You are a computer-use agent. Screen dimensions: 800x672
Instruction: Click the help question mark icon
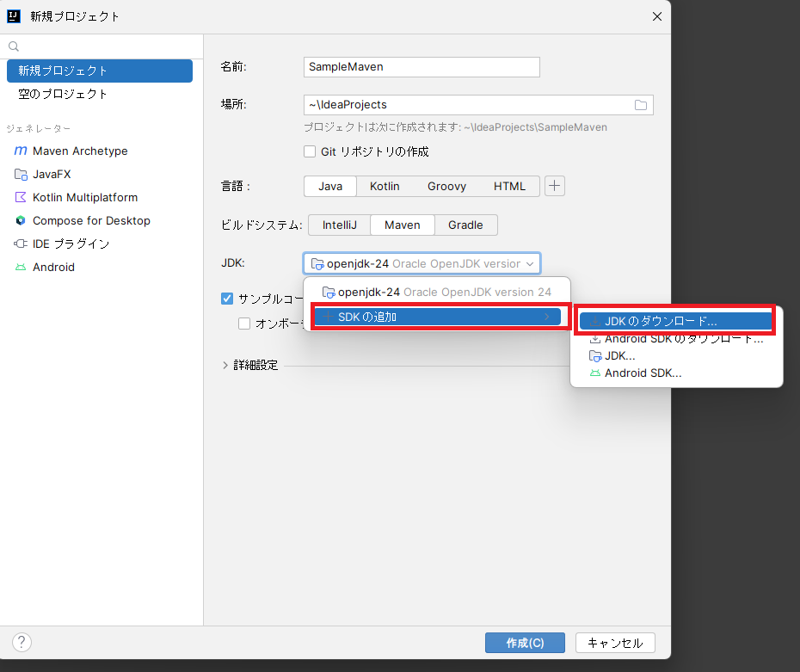tap(22, 642)
